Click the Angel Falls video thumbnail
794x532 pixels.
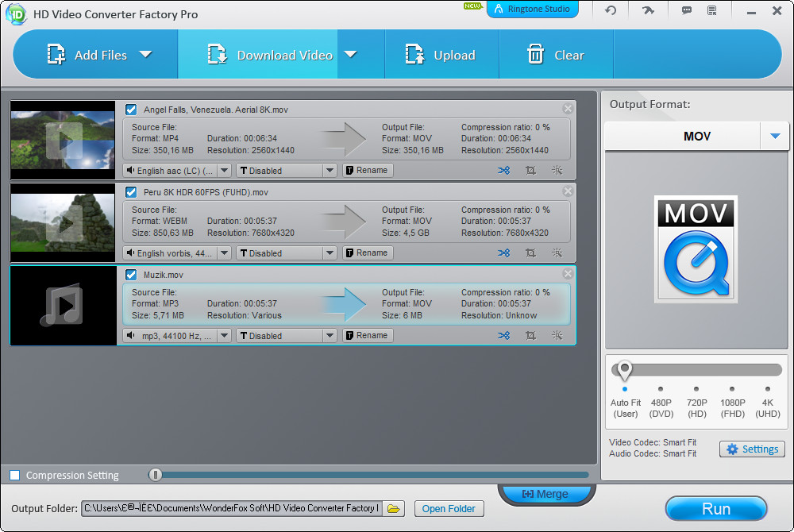click(63, 141)
